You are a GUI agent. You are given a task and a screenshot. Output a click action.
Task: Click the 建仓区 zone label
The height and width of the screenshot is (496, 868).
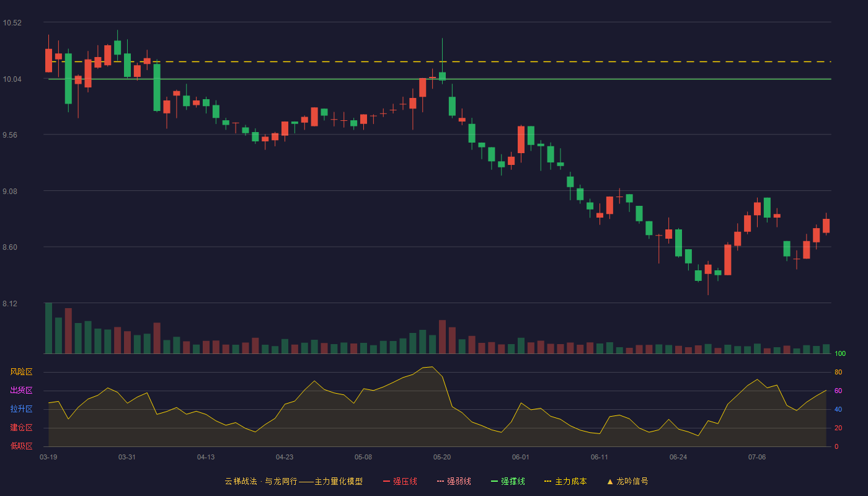[x=21, y=428]
